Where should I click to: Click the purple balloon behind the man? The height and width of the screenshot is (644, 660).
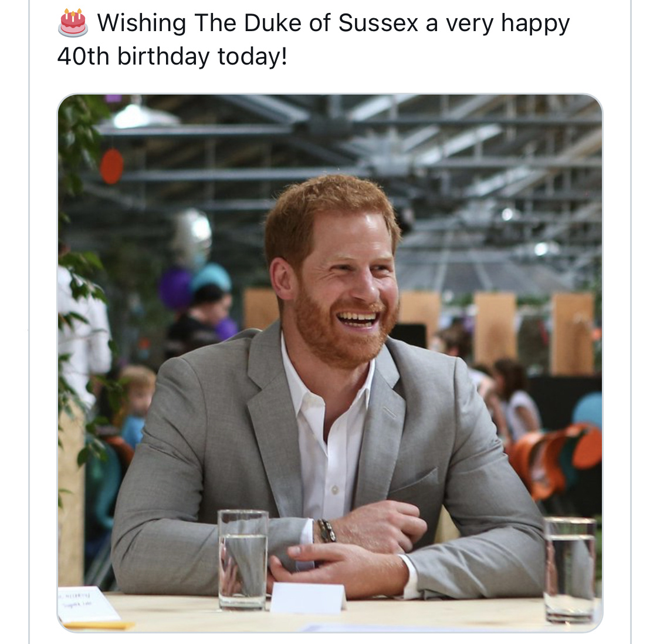(x=175, y=288)
